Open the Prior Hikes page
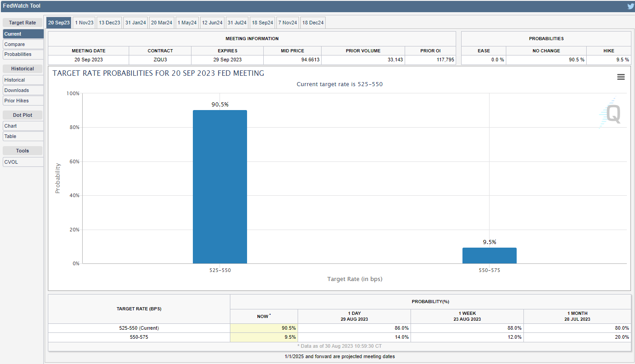This screenshot has width=635, height=364. pos(23,101)
